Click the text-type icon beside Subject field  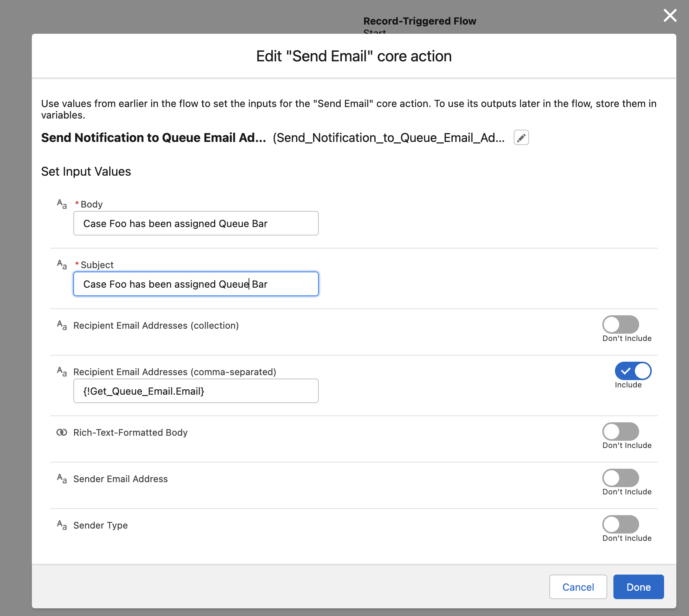(61, 265)
